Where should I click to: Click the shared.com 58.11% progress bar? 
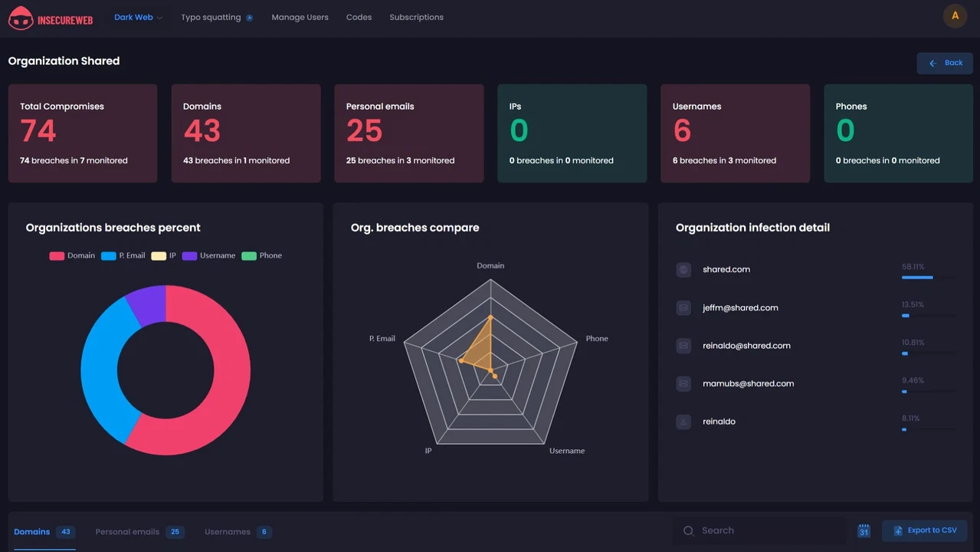[929, 278]
